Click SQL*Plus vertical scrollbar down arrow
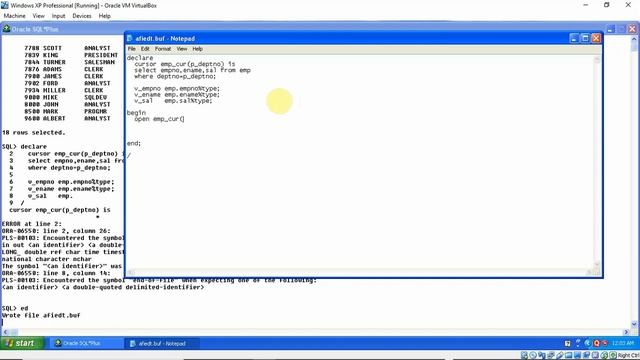The width and height of the screenshot is (640, 360). [634, 324]
